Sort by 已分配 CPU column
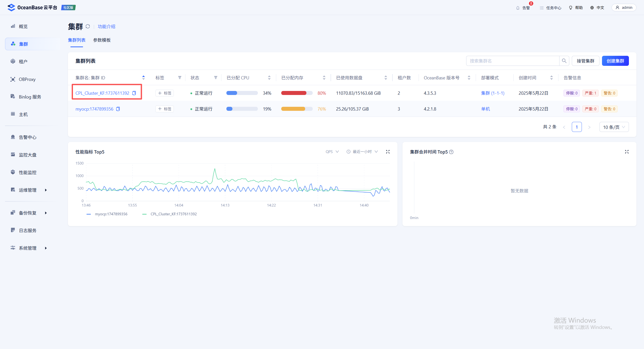Image resolution: width=644 pixels, height=349 pixels. click(x=269, y=78)
